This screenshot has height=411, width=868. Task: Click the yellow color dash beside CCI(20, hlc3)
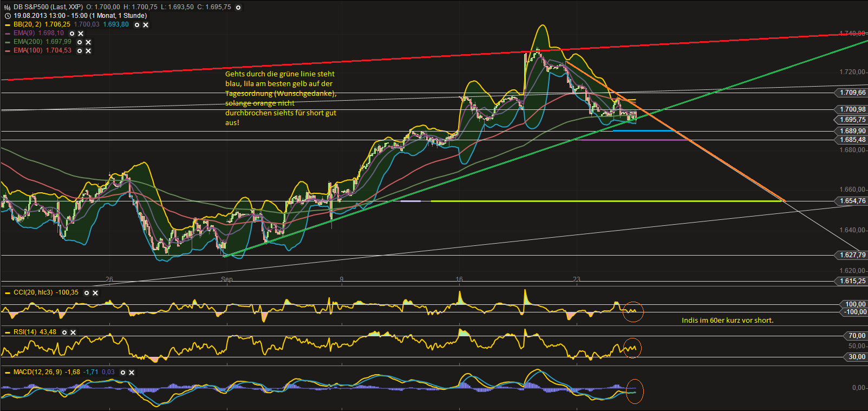tap(8, 293)
